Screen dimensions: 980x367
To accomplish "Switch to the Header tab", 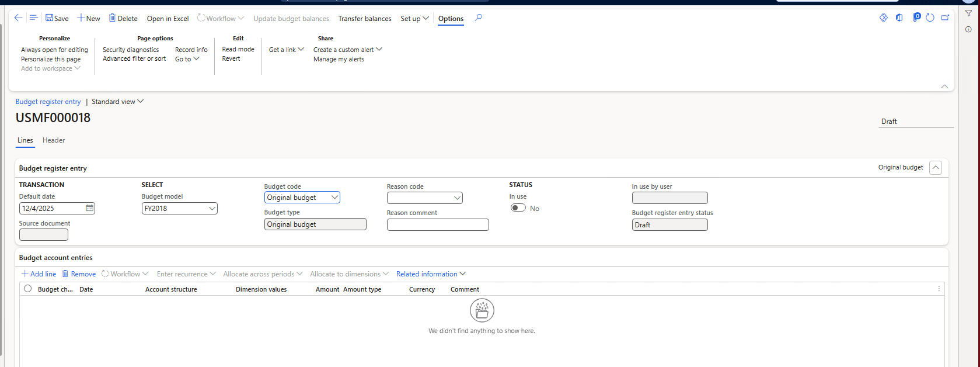I will point(54,140).
